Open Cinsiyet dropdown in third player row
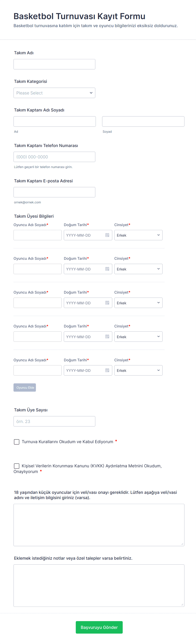This screenshot has height=644, width=196. pos(138,303)
